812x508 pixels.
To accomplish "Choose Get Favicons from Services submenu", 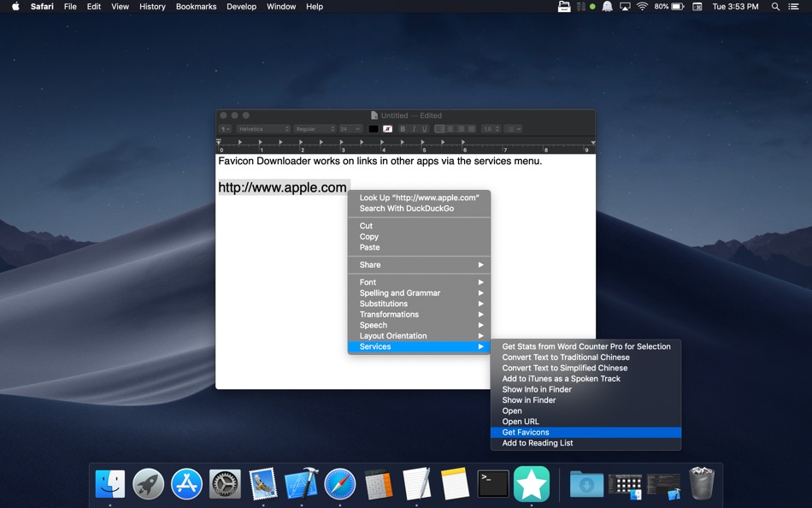I will click(585, 433).
